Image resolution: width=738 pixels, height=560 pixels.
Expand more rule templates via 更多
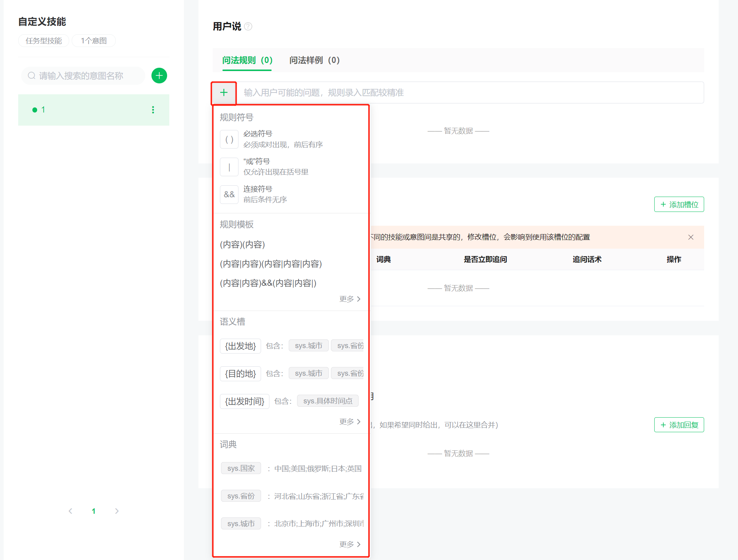coord(350,299)
